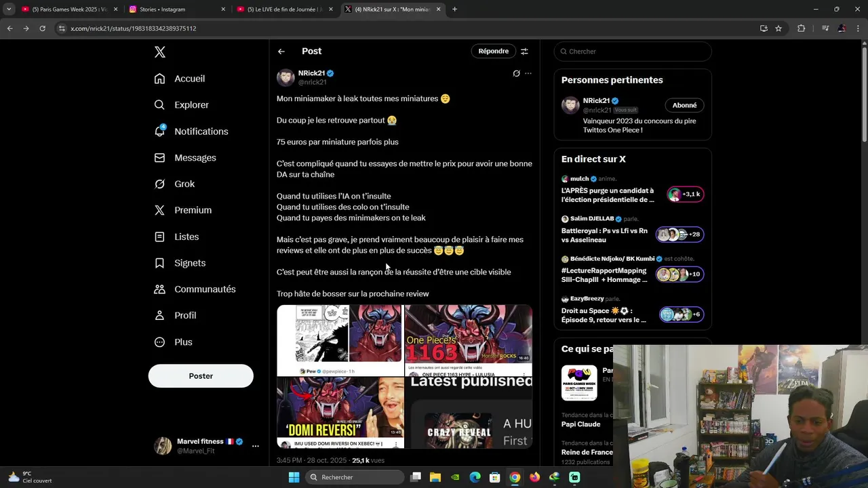Expand the Plus more options menu

point(174,342)
